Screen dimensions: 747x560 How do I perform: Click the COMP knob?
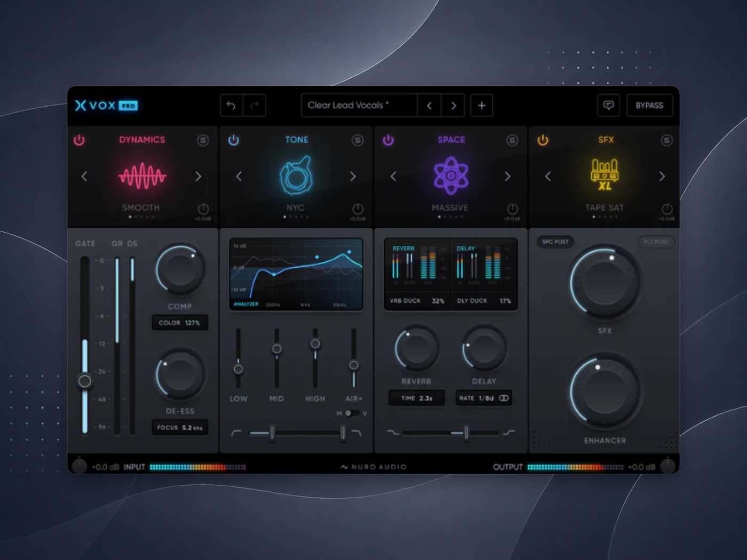[x=180, y=269]
